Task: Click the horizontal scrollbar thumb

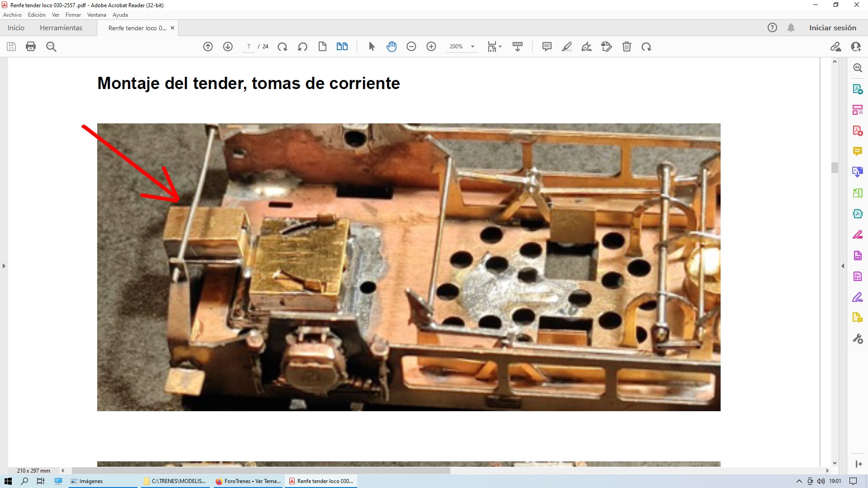Action: coord(261,470)
